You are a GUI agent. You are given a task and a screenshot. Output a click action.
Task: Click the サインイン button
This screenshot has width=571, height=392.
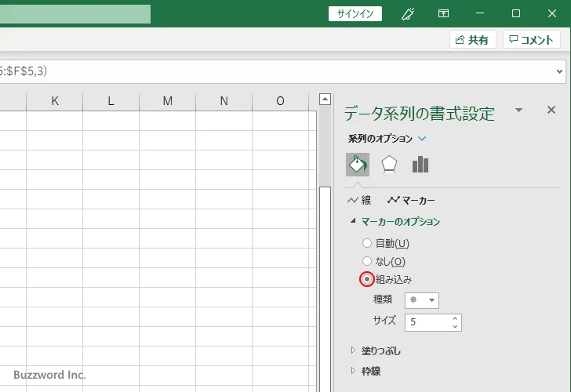(x=355, y=14)
